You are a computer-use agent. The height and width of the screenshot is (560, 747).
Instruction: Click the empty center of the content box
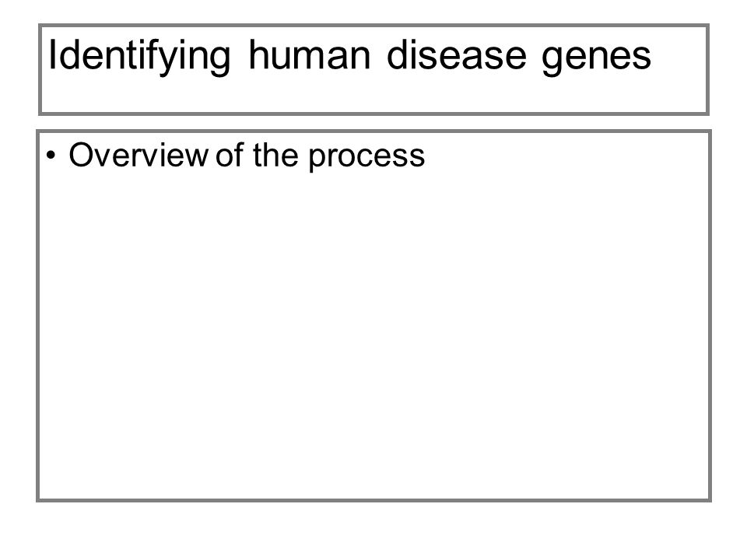374,334
